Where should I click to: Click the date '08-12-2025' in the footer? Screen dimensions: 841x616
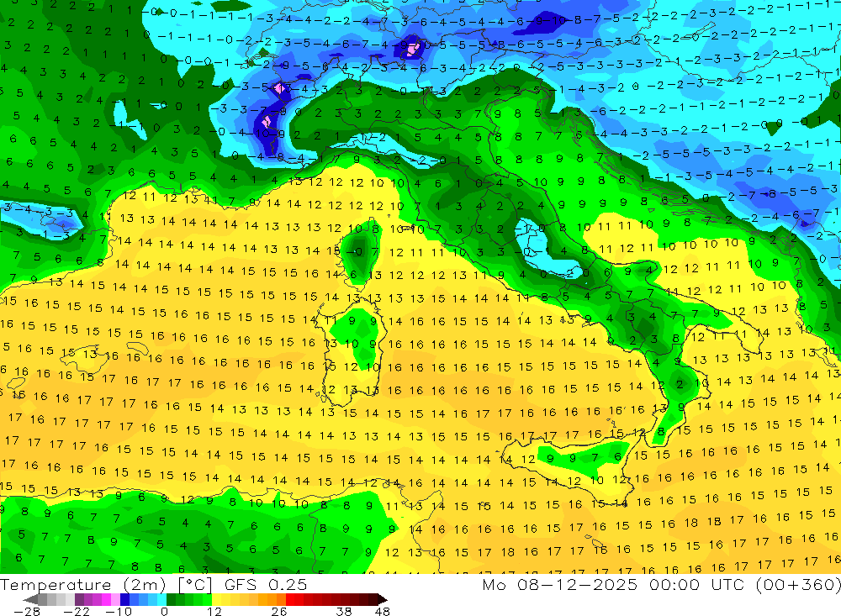coord(577,585)
